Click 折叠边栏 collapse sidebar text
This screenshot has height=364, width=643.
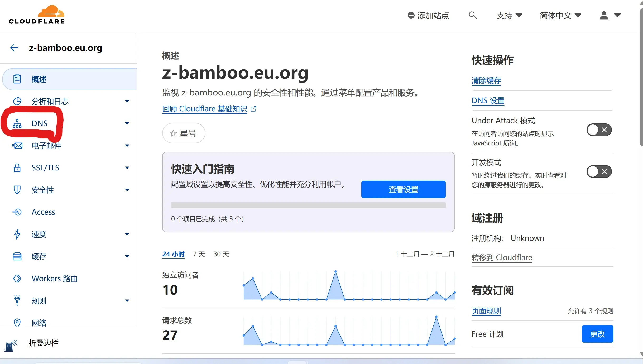coord(44,343)
